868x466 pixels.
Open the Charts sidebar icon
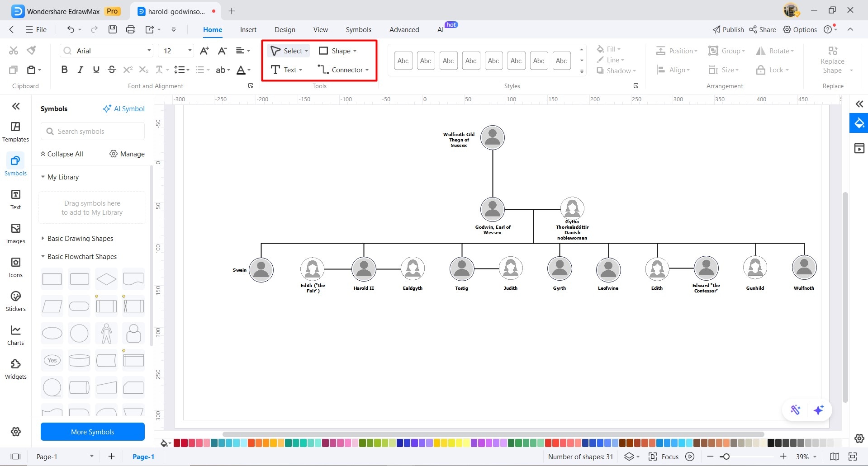pos(15,335)
